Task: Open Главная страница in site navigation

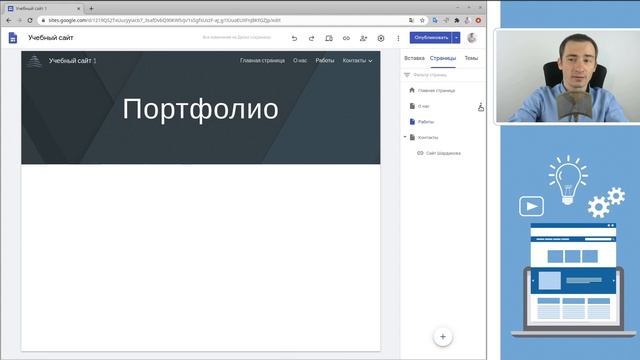Action: 262,60
